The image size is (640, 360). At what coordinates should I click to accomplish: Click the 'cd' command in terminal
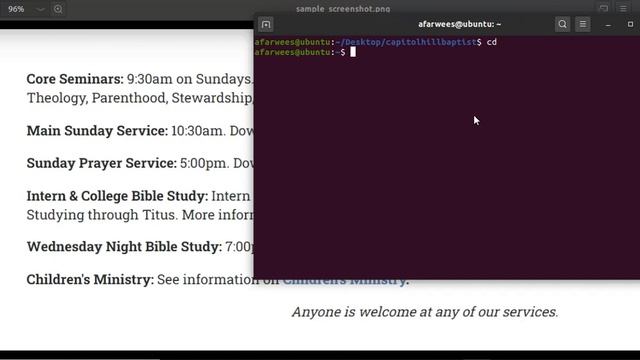[491, 42]
